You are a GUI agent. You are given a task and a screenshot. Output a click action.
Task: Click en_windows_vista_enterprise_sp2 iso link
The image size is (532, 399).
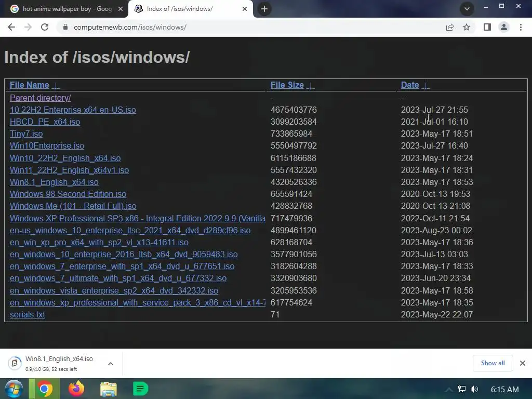pyautogui.click(x=114, y=290)
